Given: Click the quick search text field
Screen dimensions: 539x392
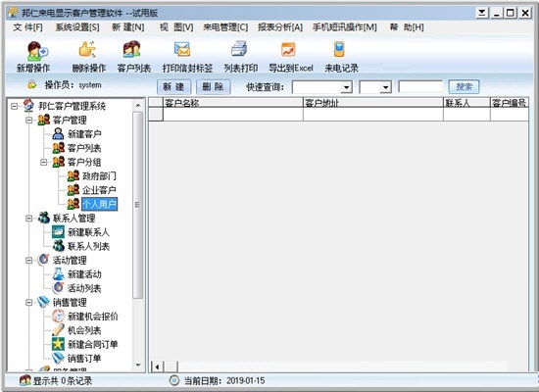Looking at the screenshot, I should pyautogui.click(x=420, y=87).
